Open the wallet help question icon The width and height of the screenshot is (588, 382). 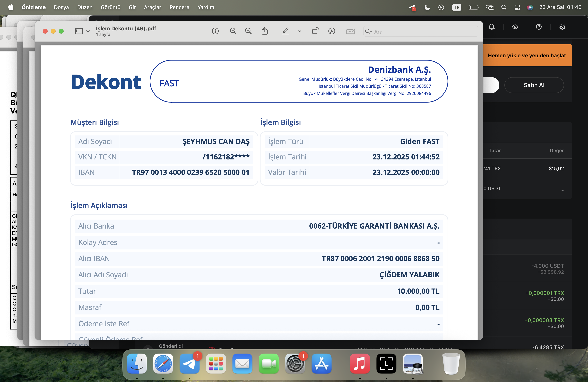point(539,27)
